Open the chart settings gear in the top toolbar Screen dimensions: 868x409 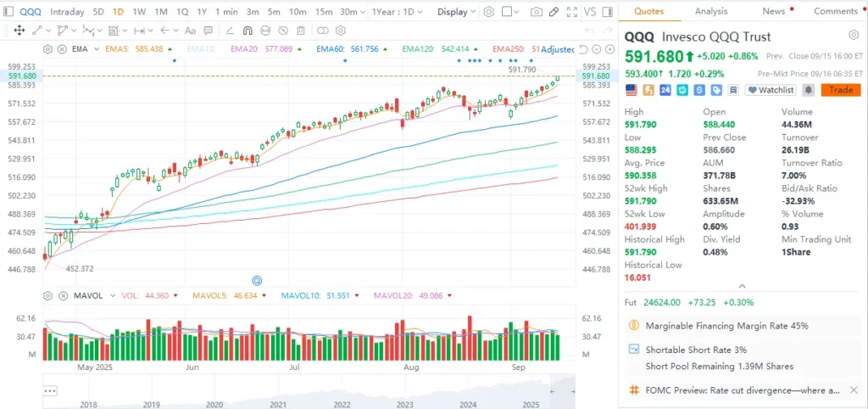click(x=488, y=12)
